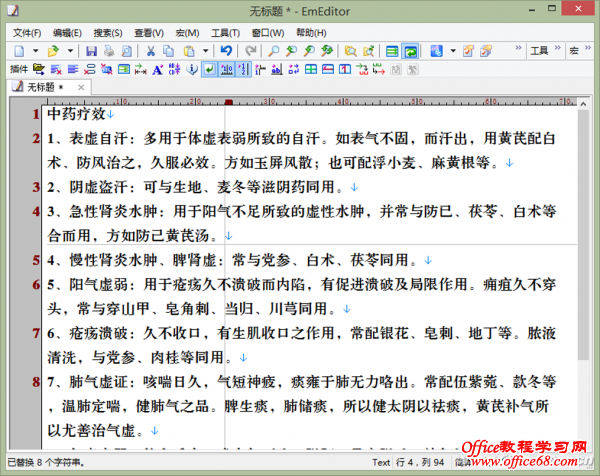Open Print Preview from the toolbar
Screen dimensions: 600x476
click(x=126, y=51)
